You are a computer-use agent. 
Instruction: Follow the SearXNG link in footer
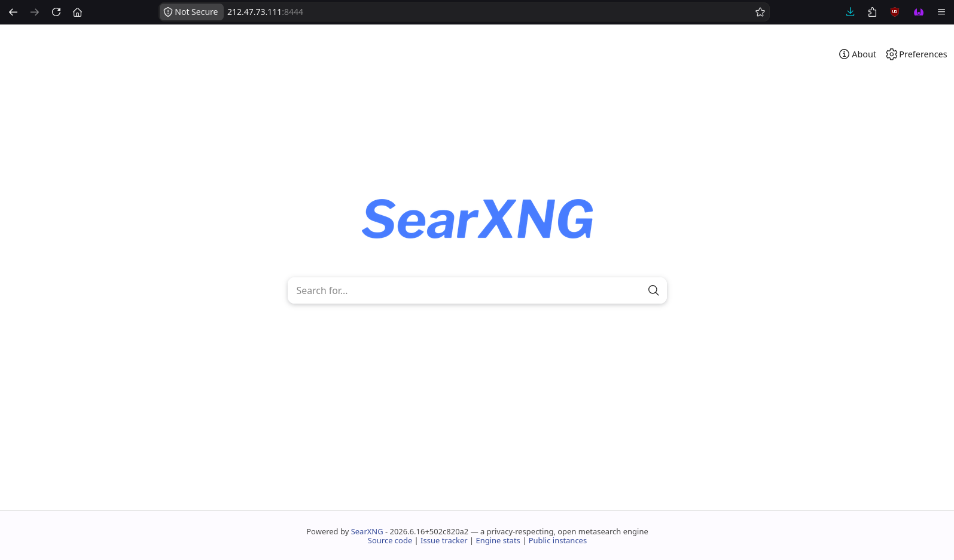pos(367,531)
